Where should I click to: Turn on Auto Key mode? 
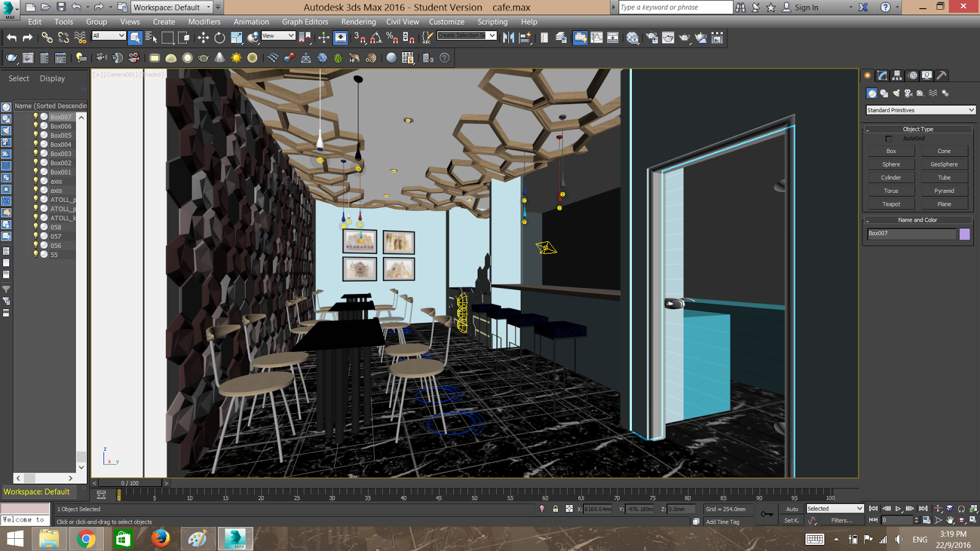(x=792, y=509)
